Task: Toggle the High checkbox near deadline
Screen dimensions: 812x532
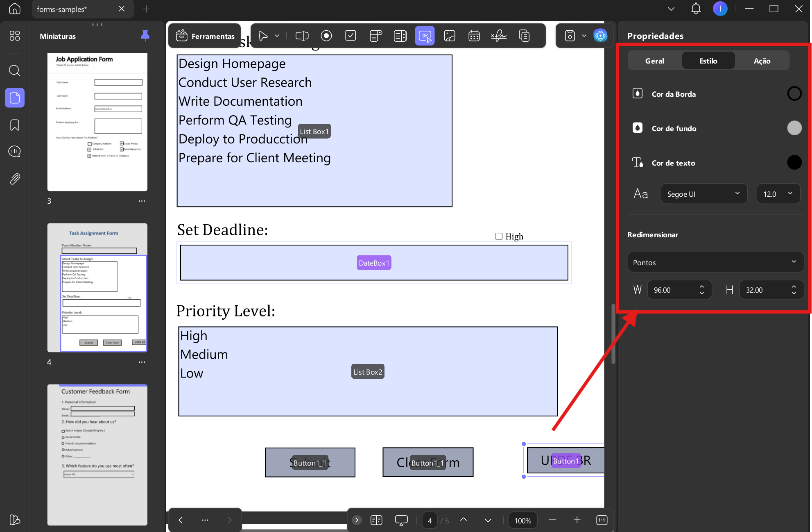Action: coord(499,236)
